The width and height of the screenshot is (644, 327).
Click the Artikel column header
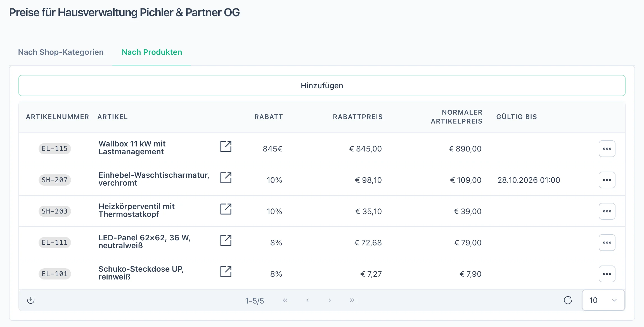coord(113,117)
